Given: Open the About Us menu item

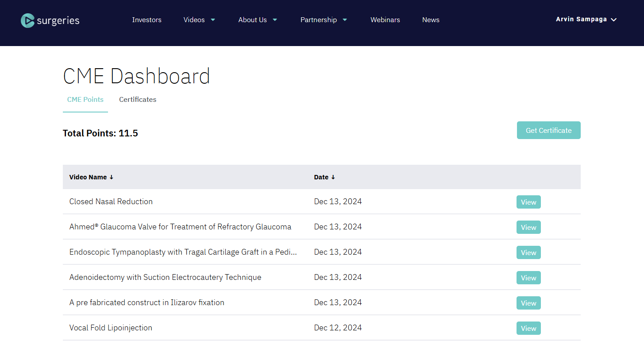Looking at the screenshot, I should pos(252,20).
